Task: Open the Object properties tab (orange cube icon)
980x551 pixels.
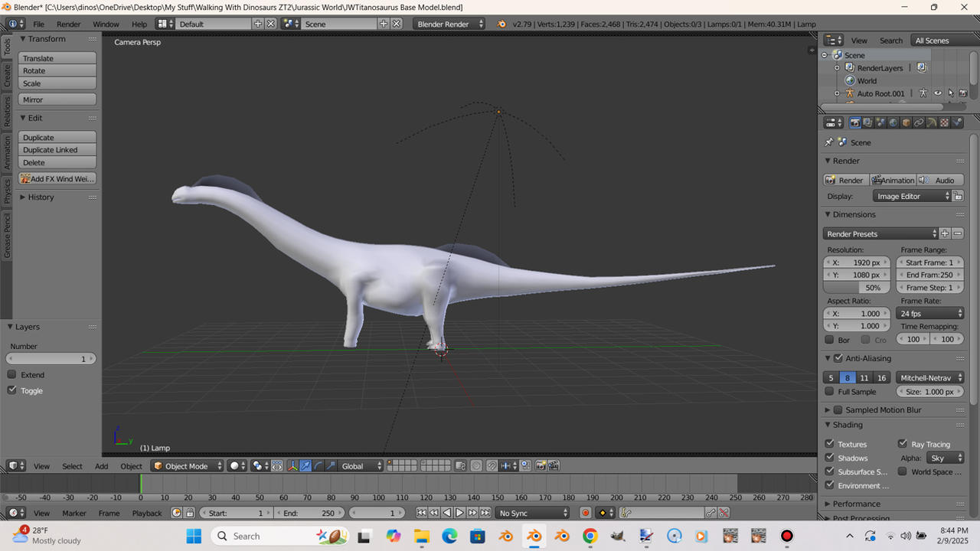Action: (x=906, y=122)
